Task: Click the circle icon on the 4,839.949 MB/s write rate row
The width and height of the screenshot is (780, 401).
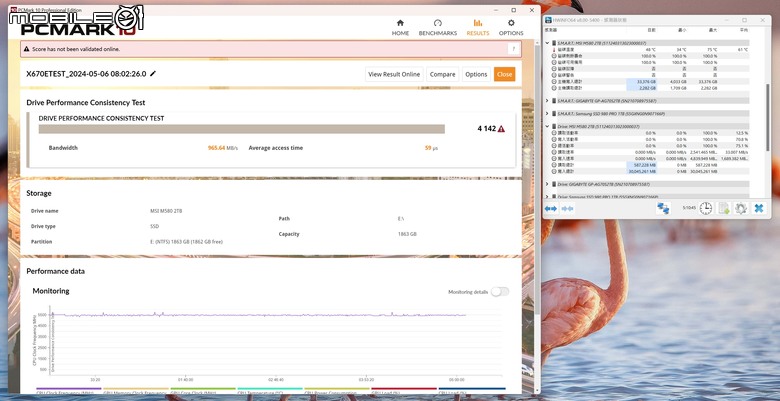Action: (x=554, y=158)
